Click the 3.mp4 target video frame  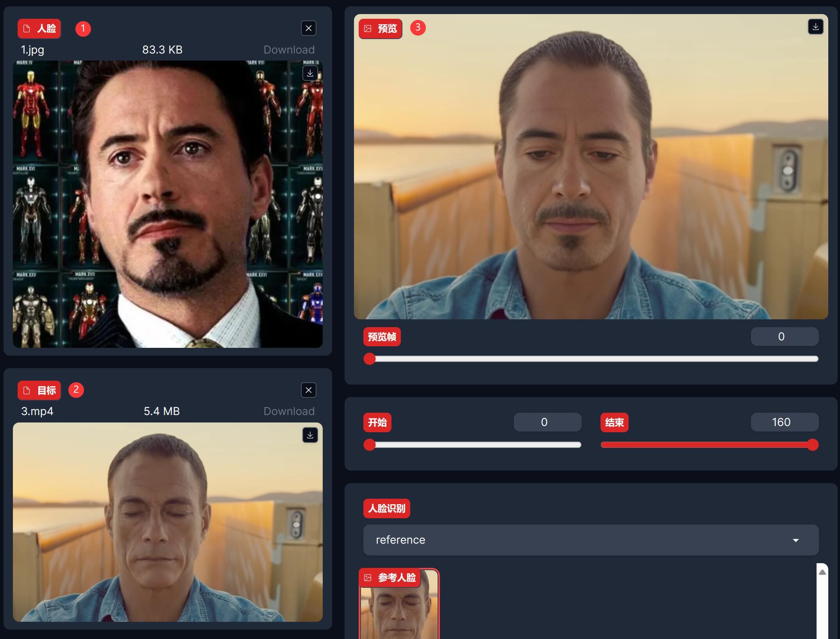tap(168, 522)
